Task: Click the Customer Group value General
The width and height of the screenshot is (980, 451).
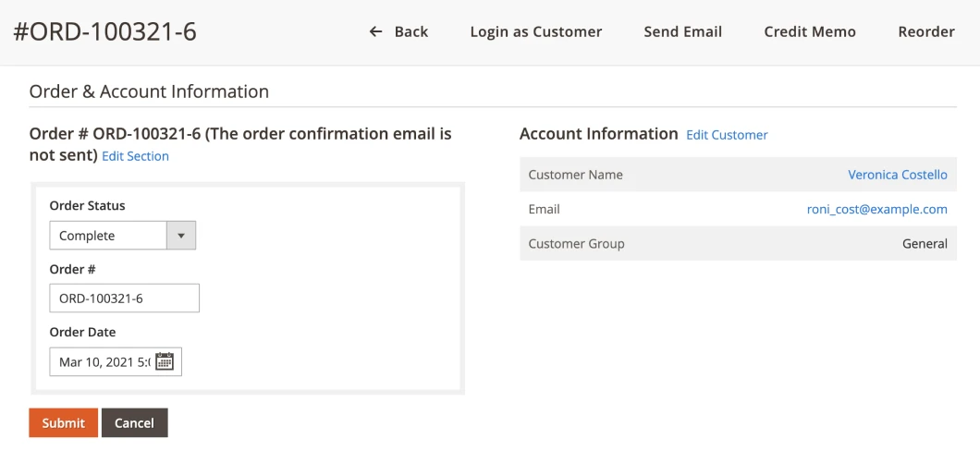Action: click(x=925, y=244)
